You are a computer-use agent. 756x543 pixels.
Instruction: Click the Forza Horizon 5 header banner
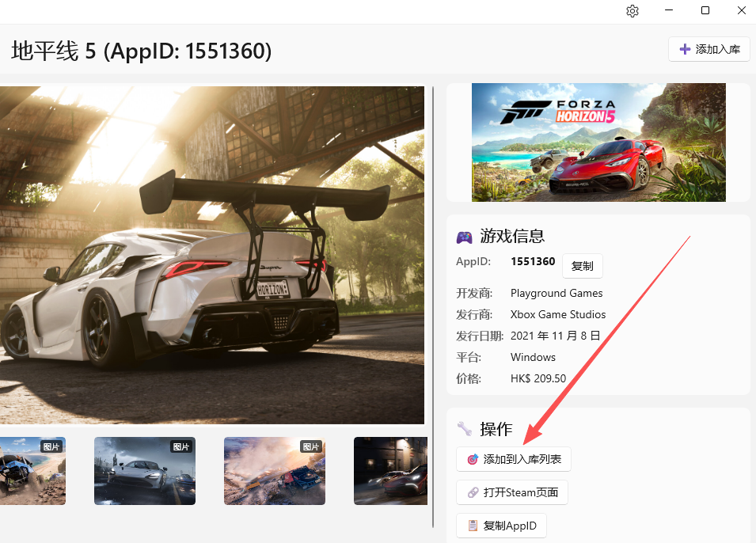[598, 142]
